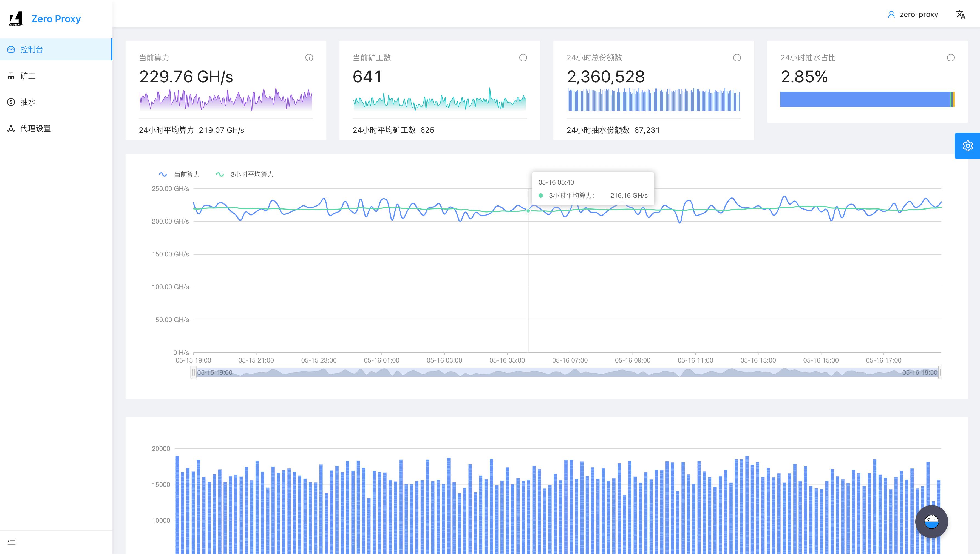Collapse the sidebar with the bottom menu icon

(x=12, y=541)
